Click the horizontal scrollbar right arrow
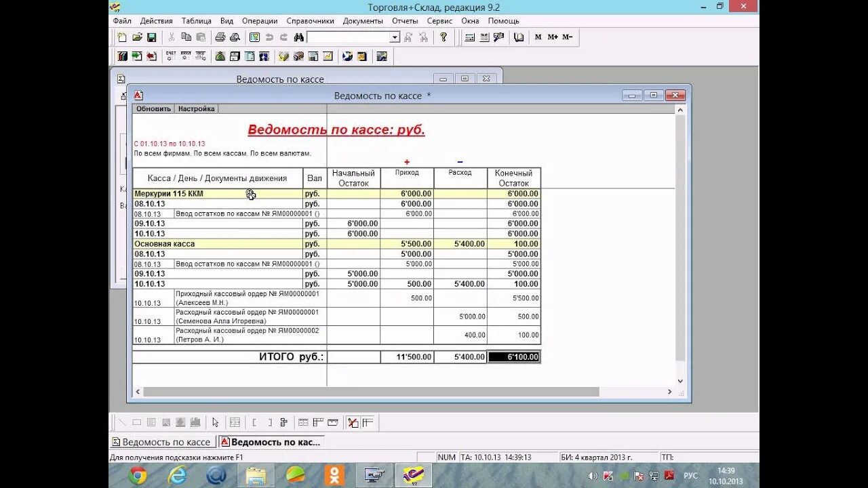868x488 pixels. click(670, 392)
